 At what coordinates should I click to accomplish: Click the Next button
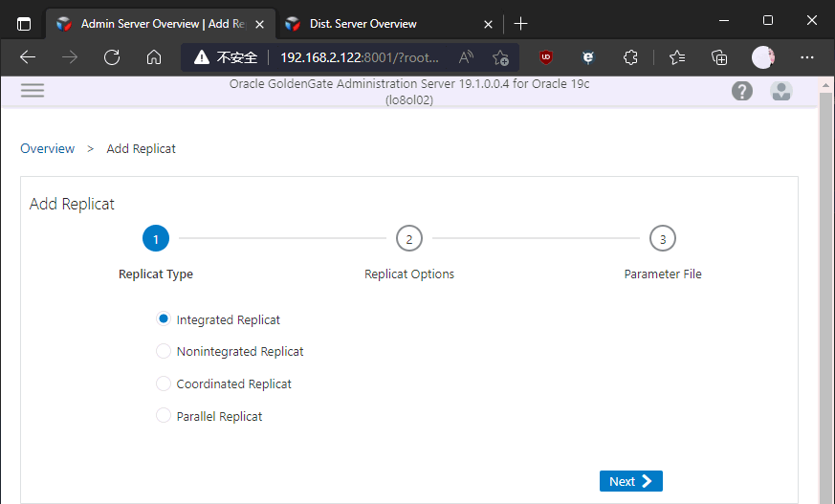630,481
